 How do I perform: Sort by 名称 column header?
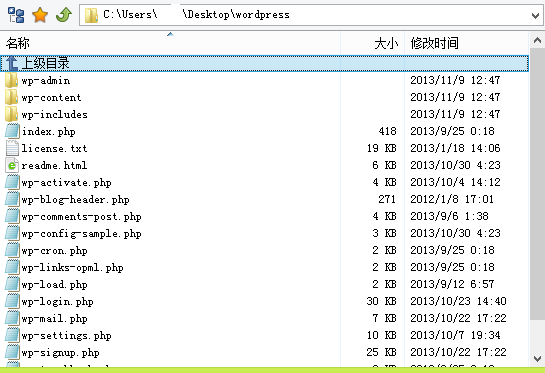pyautogui.click(x=170, y=43)
